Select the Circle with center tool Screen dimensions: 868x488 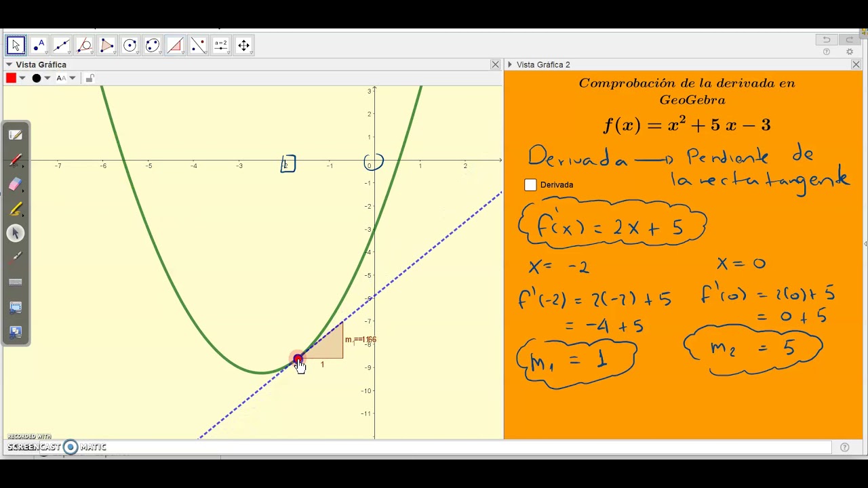(130, 45)
